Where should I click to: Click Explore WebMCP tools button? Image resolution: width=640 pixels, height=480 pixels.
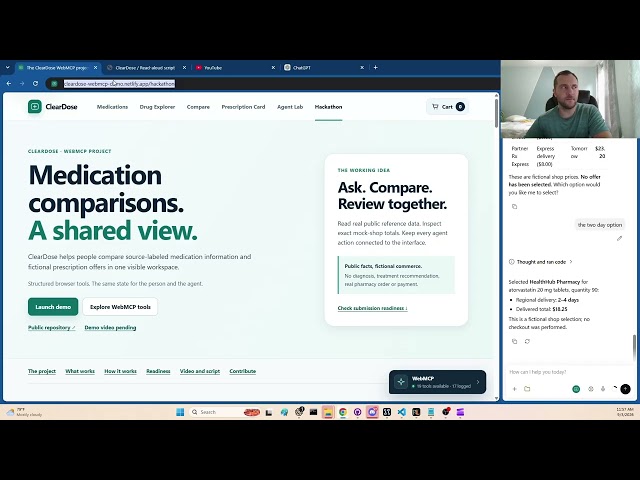coord(120,307)
